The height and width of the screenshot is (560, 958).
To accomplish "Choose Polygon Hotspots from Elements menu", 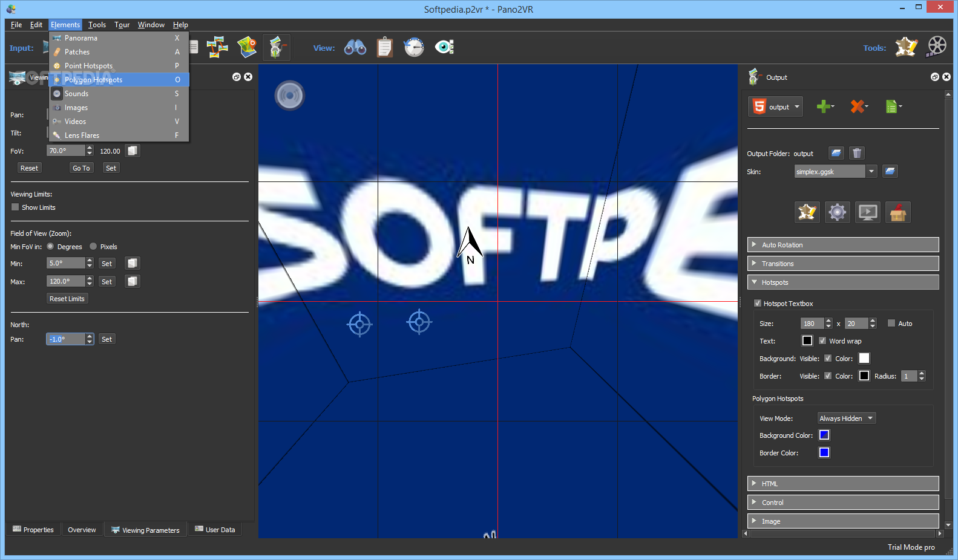I will (x=119, y=79).
